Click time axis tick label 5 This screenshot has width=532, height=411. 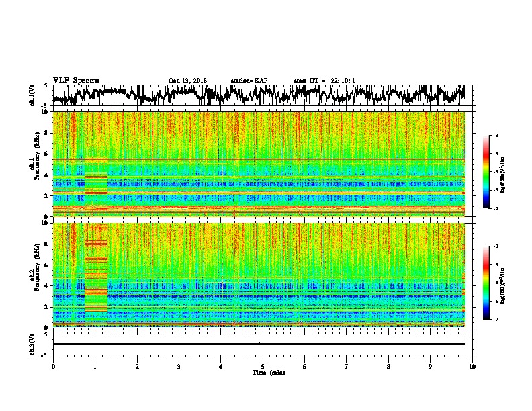click(263, 367)
